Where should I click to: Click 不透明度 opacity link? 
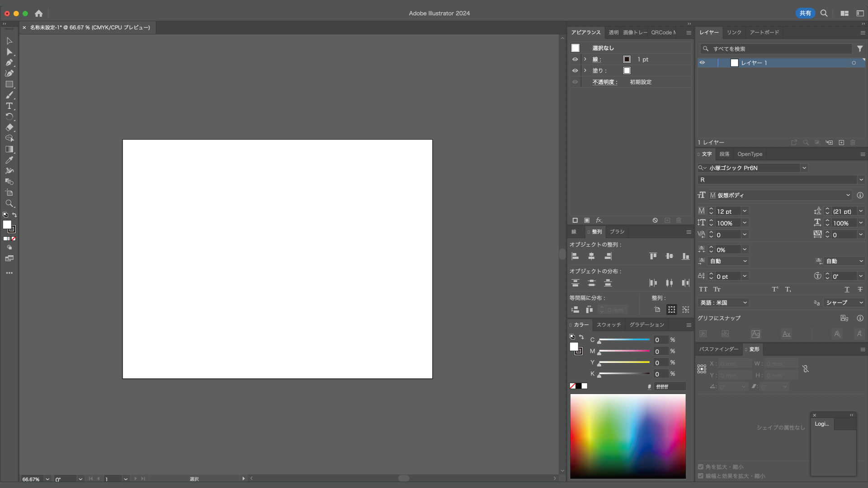point(604,82)
